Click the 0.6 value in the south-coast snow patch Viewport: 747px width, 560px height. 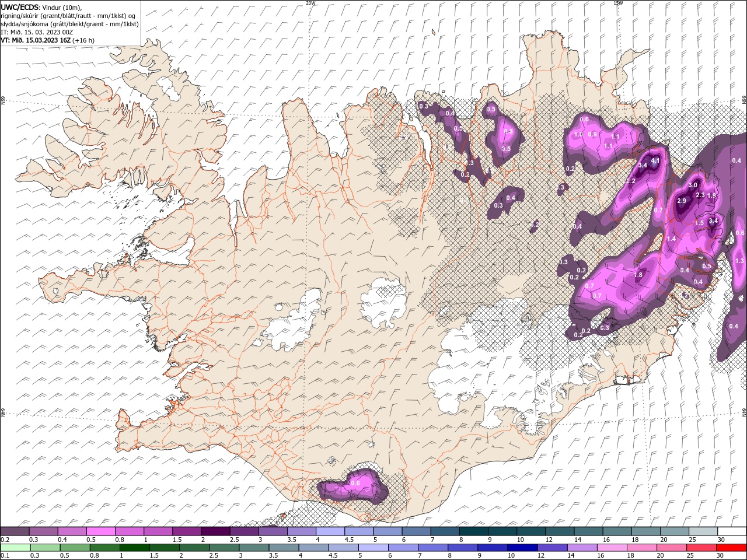click(355, 483)
